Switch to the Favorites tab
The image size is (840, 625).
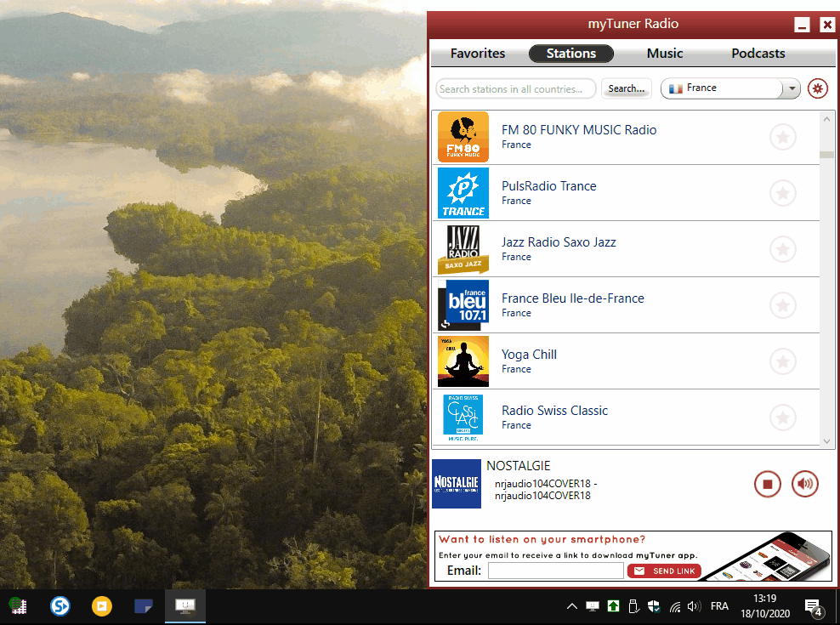(477, 54)
